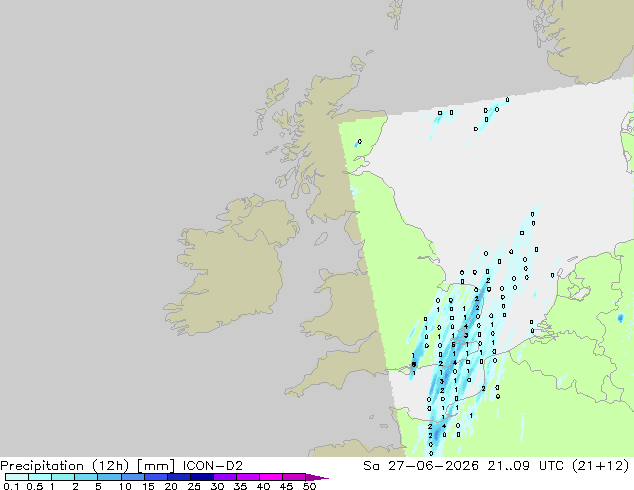Click the 20–25 mm legend color swatch

pos(179,477)
